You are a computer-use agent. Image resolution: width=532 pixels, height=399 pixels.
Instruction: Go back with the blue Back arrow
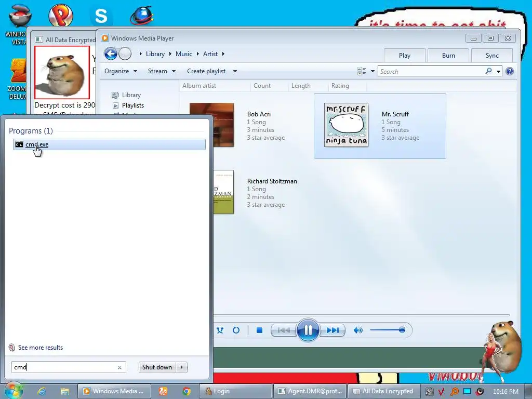tap(111, 54)
